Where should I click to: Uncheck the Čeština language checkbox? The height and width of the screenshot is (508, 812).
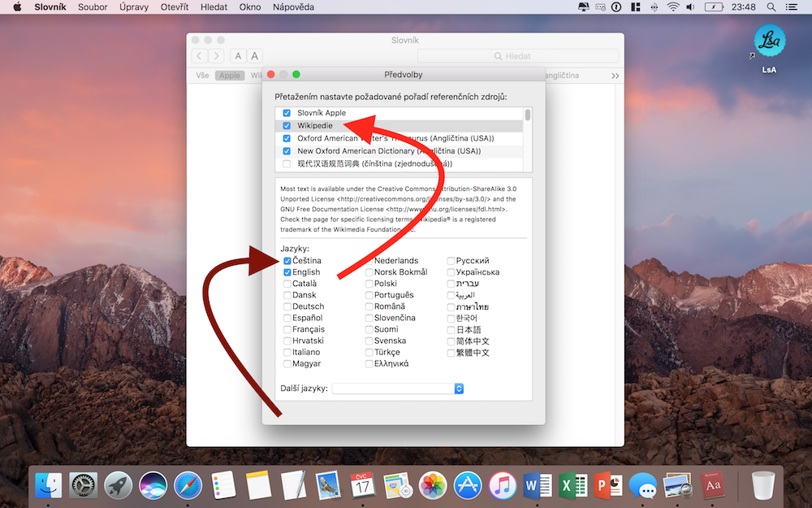coord(287,261)
